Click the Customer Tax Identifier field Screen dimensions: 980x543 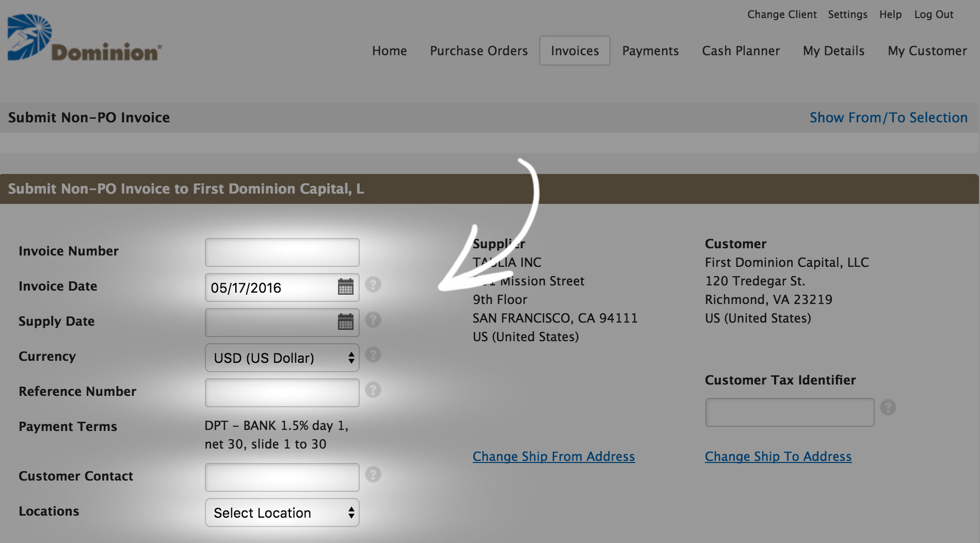tap(790, 412)
